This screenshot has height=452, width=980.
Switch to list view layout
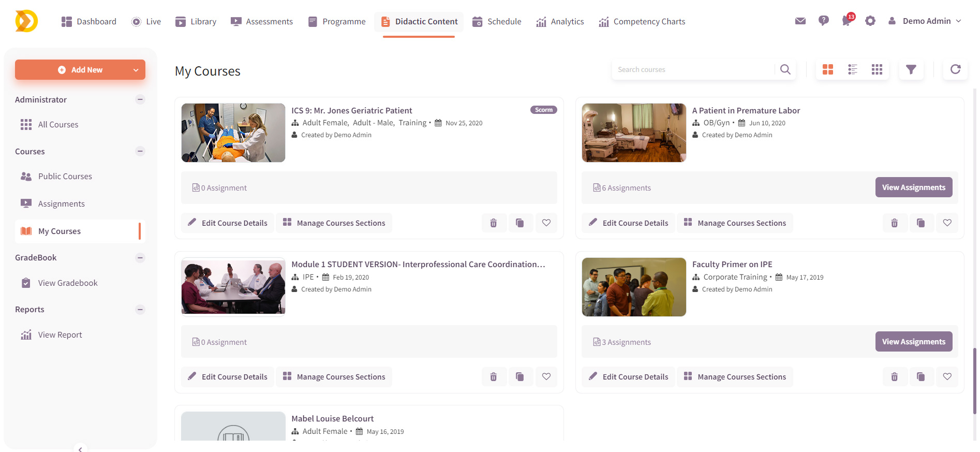click(852, 69)
